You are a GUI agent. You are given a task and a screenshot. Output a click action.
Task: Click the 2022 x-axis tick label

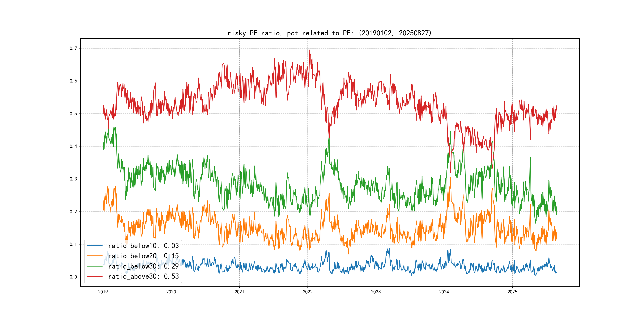307,292
